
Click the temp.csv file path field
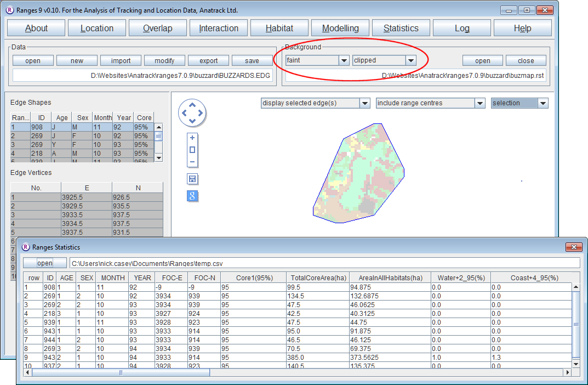324,263
